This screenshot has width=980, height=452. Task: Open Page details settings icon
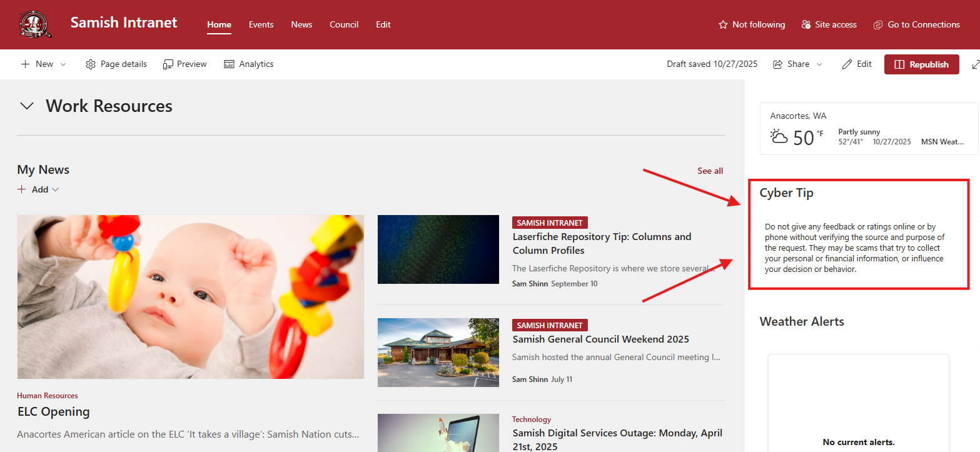tap(90, 64)
